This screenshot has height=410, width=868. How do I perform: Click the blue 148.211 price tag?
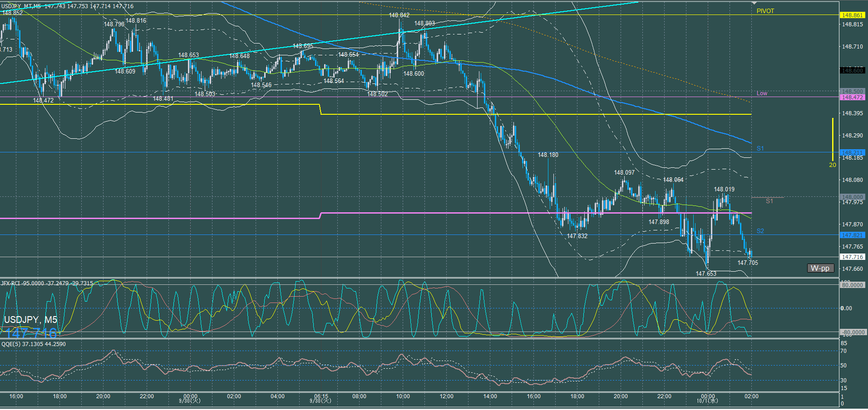tap(852, 152)
